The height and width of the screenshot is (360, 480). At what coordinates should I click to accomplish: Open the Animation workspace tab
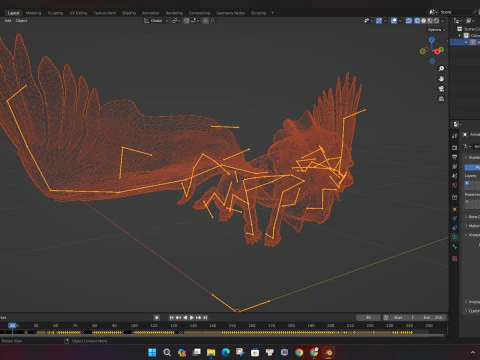pyautogui.click(x=151, y=13)
